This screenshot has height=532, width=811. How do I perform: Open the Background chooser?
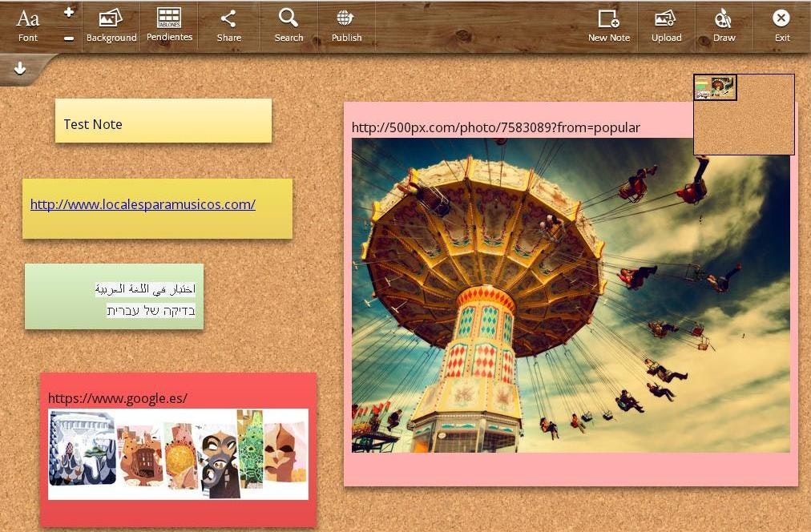(111, 26)
